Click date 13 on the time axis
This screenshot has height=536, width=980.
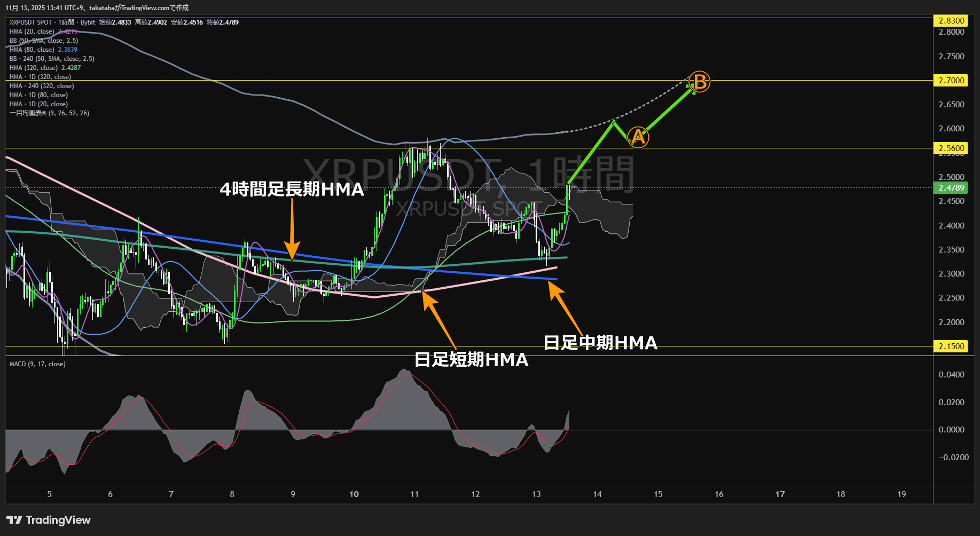pos(536,494)
